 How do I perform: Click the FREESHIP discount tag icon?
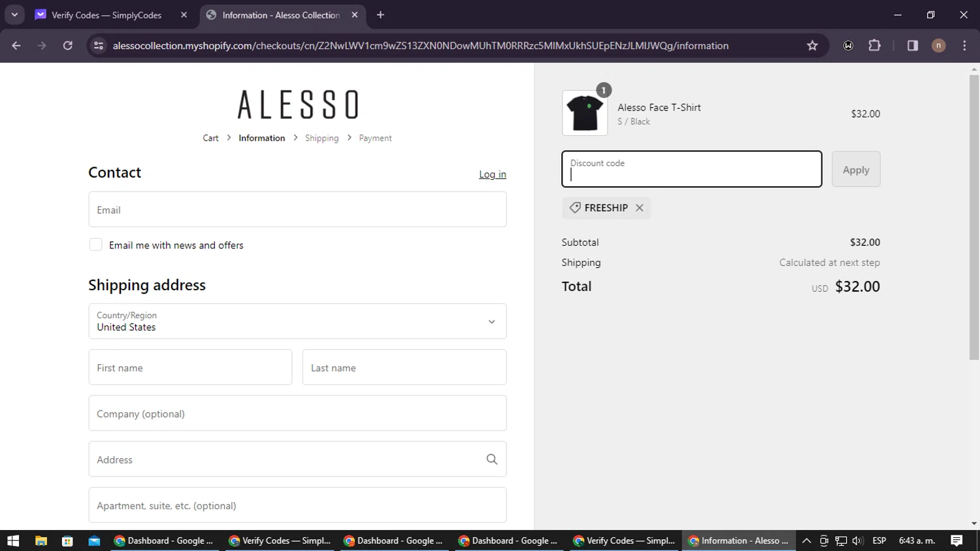coord(575,208)
